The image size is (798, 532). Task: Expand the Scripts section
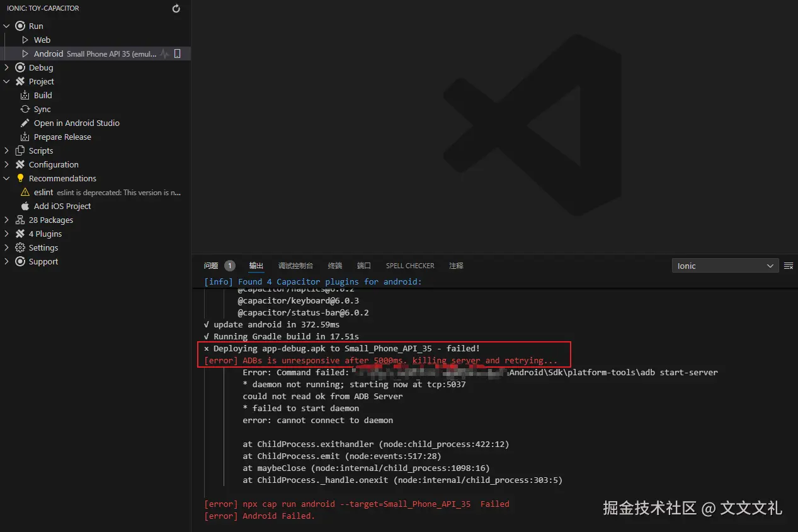pos(6,150)
